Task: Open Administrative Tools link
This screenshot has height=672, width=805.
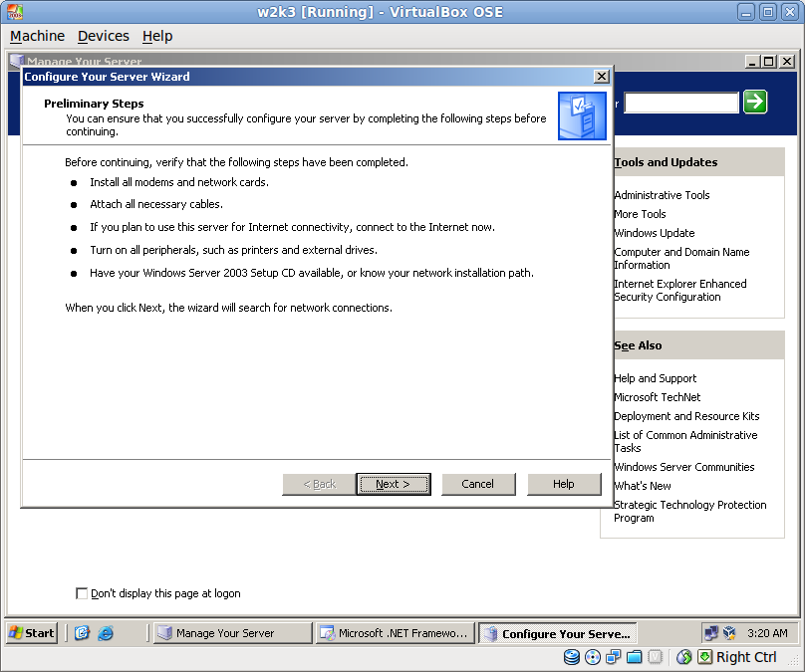Action: click(x=662, y=195)
